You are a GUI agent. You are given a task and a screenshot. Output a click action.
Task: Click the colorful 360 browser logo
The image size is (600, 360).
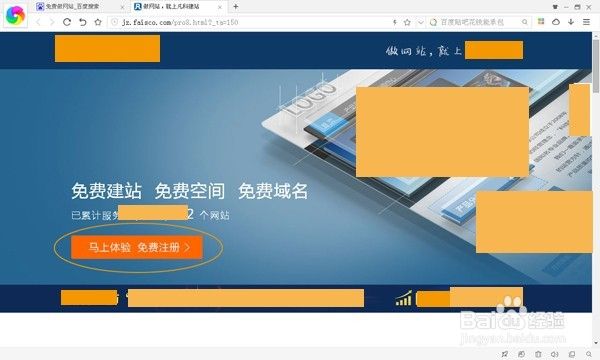[x=15, y=15]
